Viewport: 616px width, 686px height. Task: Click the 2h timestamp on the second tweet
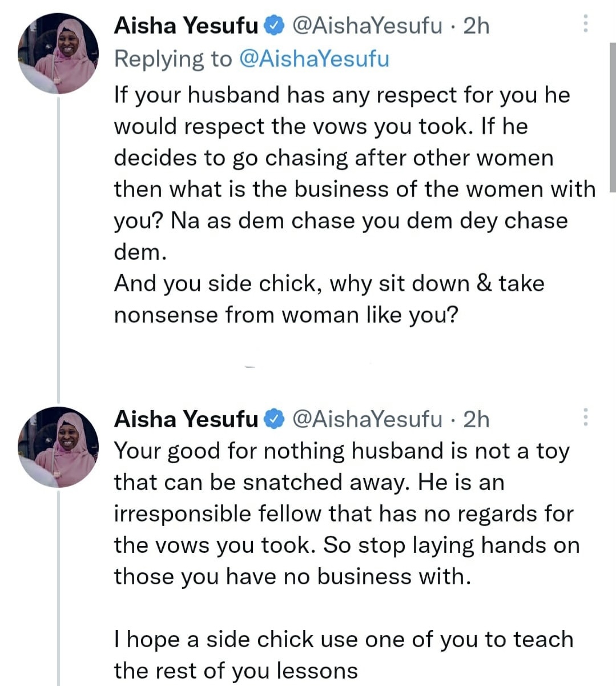click(x=476, y=419)
